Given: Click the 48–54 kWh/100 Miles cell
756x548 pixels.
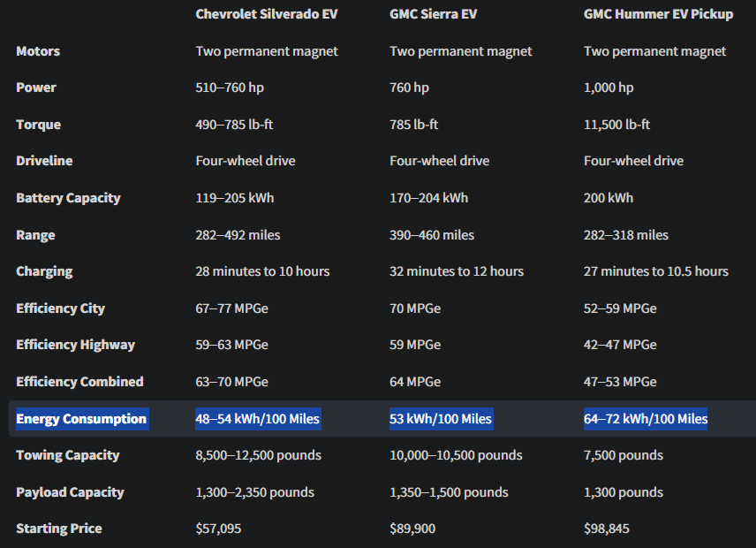Looking at the screenshot, I should [x=258, y=419].
